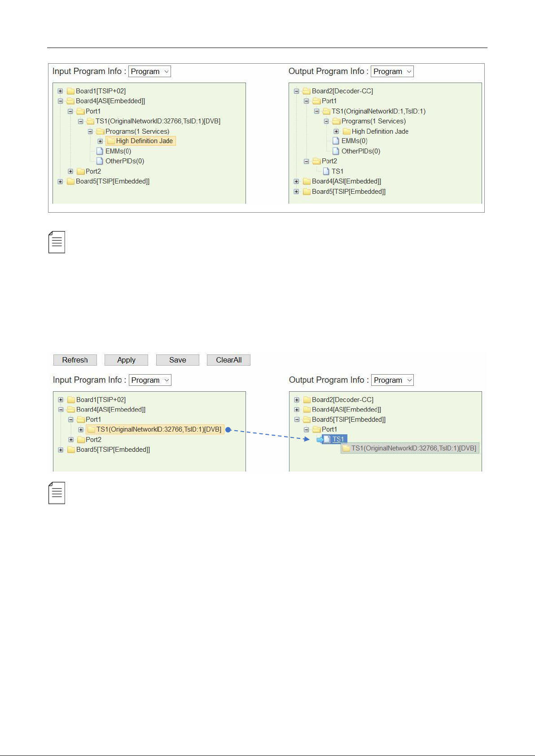Select TS1(OriginalNetworkID:32766,TsID:1)[DVB] in lower input tree

(159, 429)
